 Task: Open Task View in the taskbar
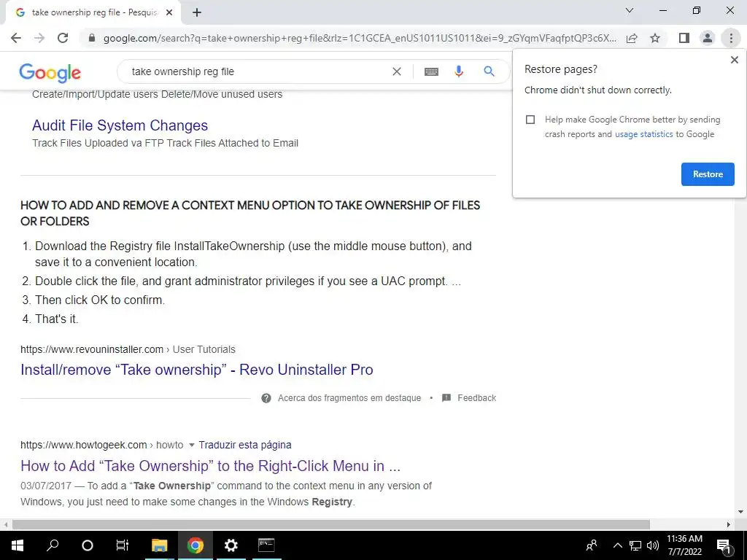pos(123,545)
